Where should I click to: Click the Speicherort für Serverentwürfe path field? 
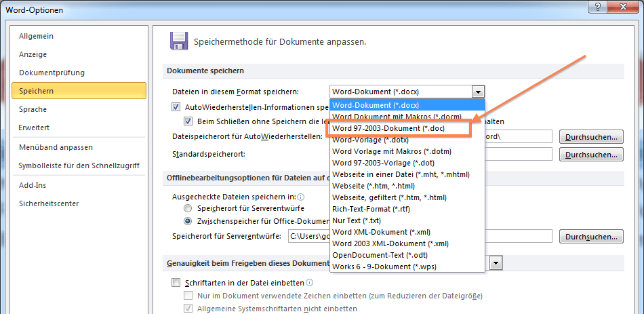[x=420, y=236]
